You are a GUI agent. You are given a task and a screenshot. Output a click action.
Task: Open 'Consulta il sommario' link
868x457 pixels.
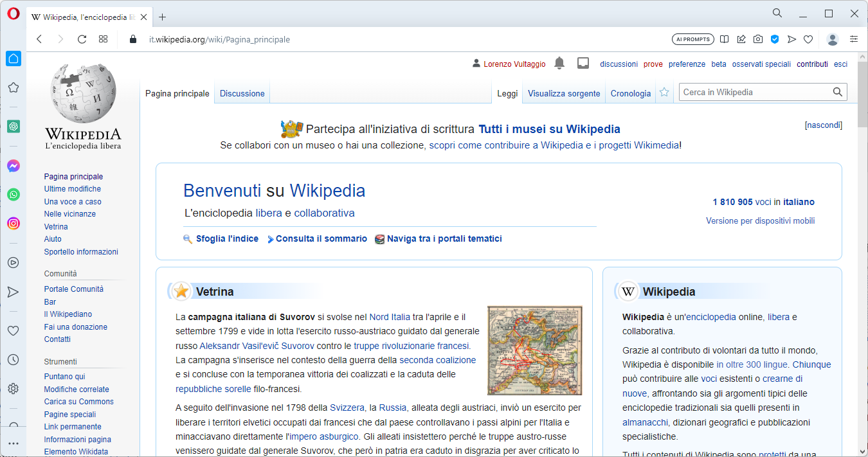[321, 238]
